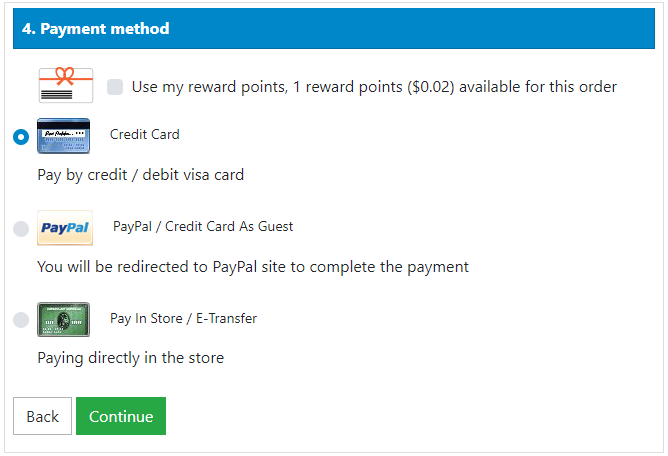Click the PayPal logo icon
Image resolution: width=668 pixels, height=456 pixels.
[x=65, y=228]
